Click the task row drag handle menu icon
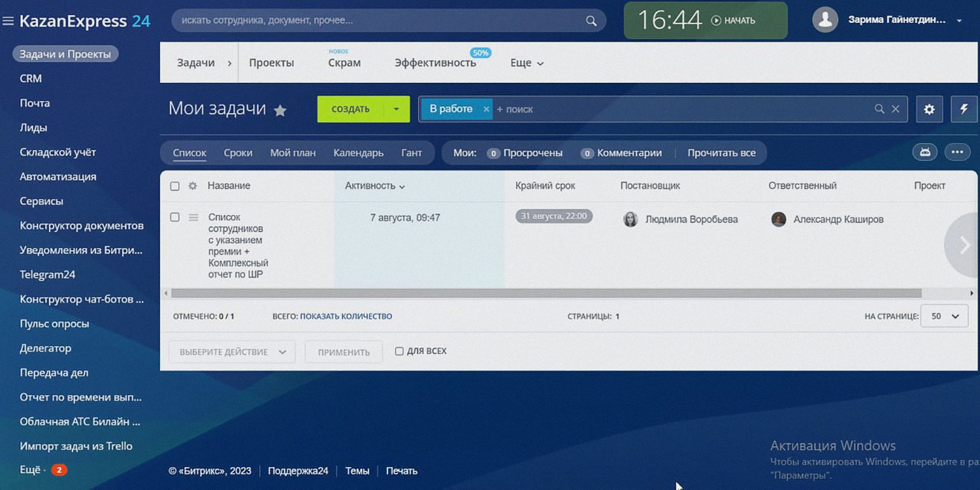Screen dimensions: 980x490 point(193,218)
